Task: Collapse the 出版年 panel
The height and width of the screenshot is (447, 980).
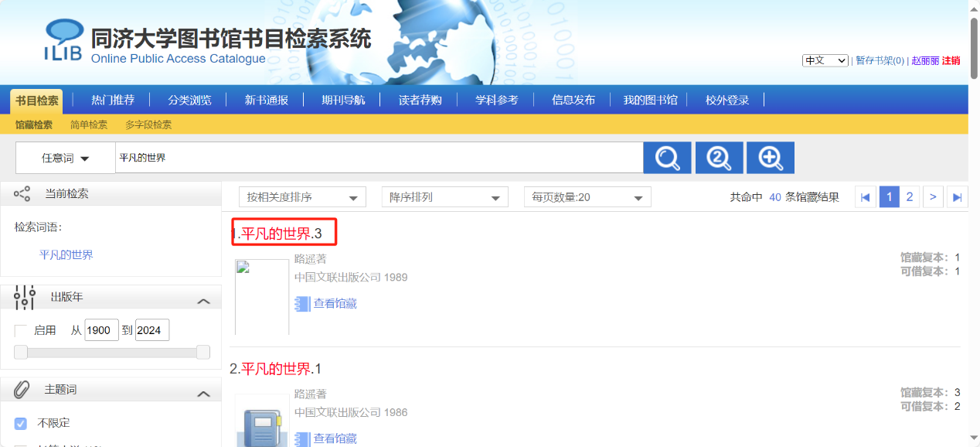Action: tap(203, 301)
